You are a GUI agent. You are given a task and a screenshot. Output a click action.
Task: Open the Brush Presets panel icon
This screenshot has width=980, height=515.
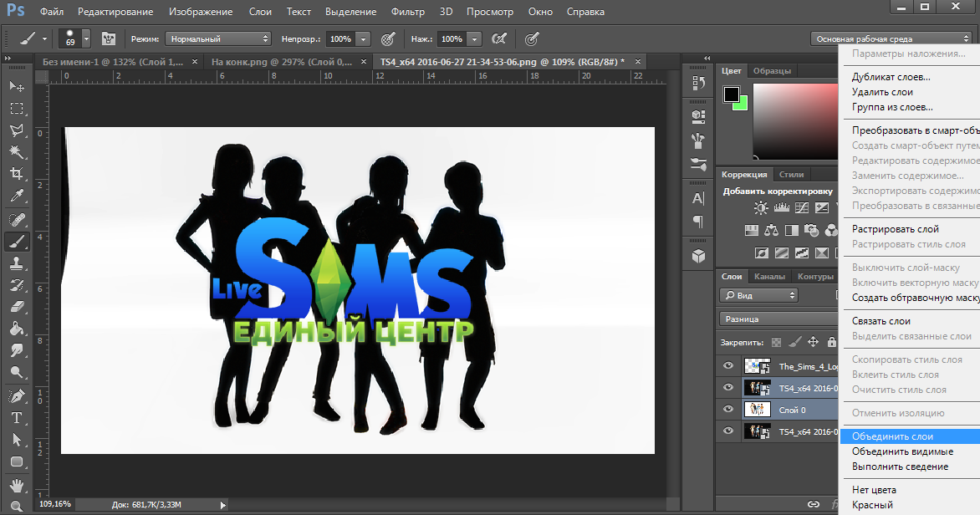point(699,164)
